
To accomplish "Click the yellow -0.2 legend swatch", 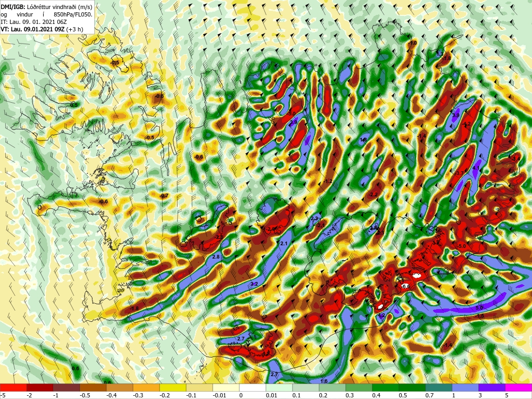I will point(173,387).
